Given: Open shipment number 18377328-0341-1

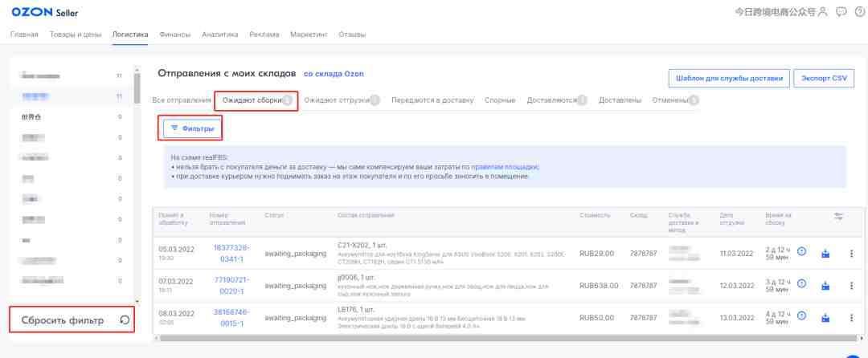Looking at the screenshot, I should [x=231, y=253].
